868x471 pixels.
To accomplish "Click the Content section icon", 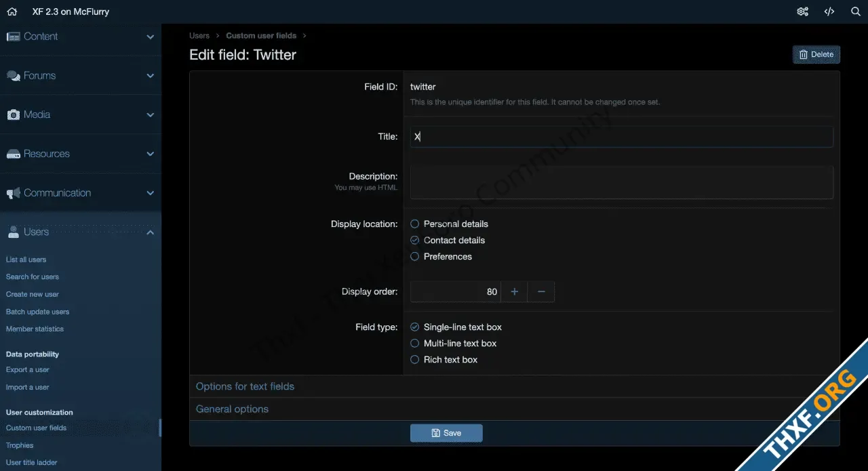I will pos(13,37).
